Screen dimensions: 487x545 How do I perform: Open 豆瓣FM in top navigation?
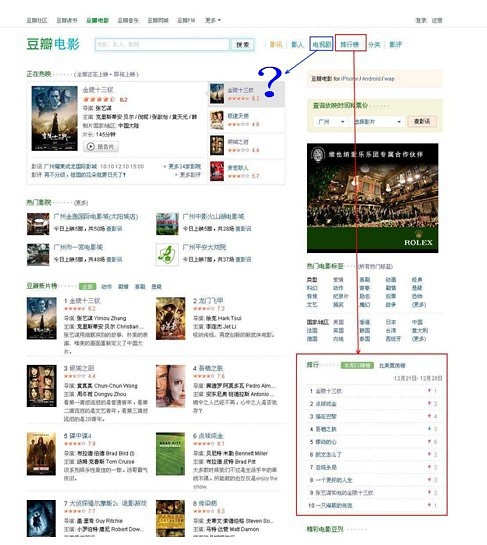pyautogui.click(x=186, y=21)
